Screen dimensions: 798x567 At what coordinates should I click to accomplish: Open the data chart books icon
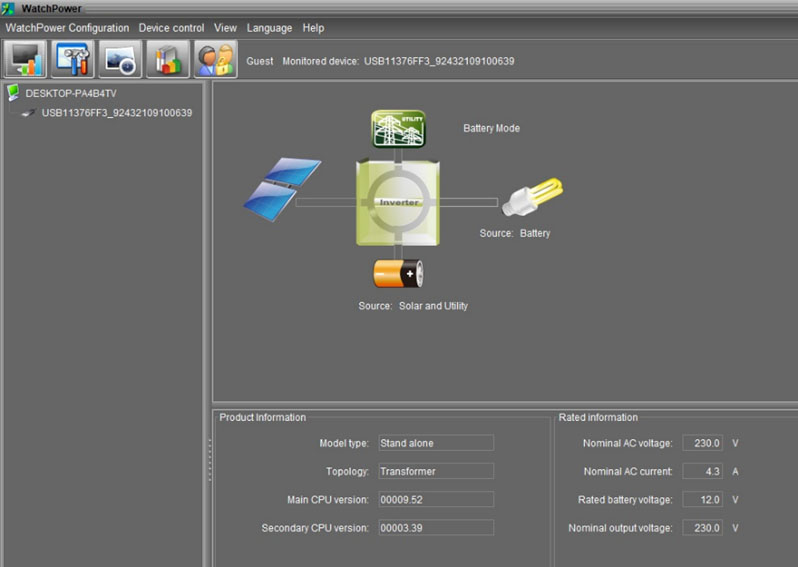[x=167, y=60]
